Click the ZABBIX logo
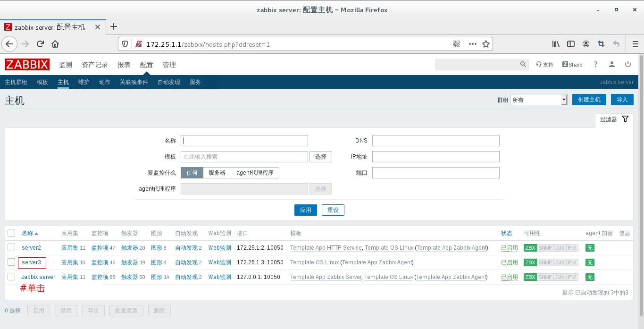The image size is (644, 329). 27,65
